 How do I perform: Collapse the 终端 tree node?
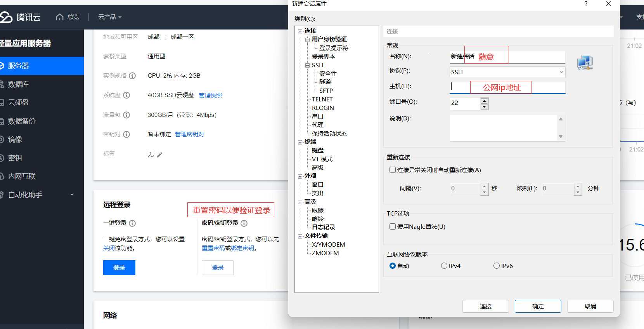tap(300, 142)
